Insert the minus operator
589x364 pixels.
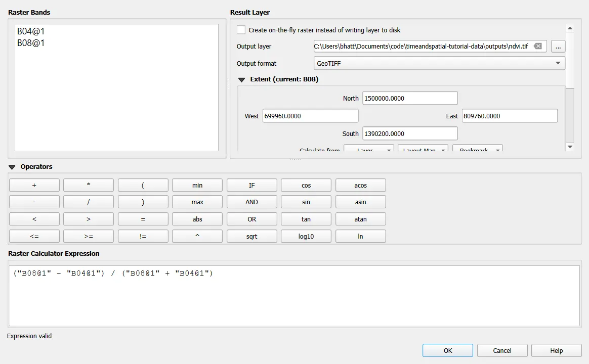(34, 202)
